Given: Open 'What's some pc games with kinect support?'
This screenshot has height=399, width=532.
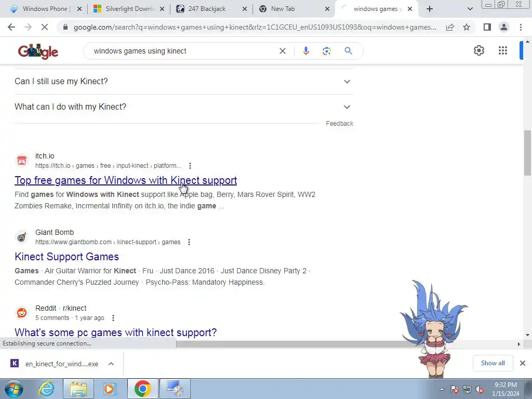Looking at the screenshot, I should click(x=115, y=332).
